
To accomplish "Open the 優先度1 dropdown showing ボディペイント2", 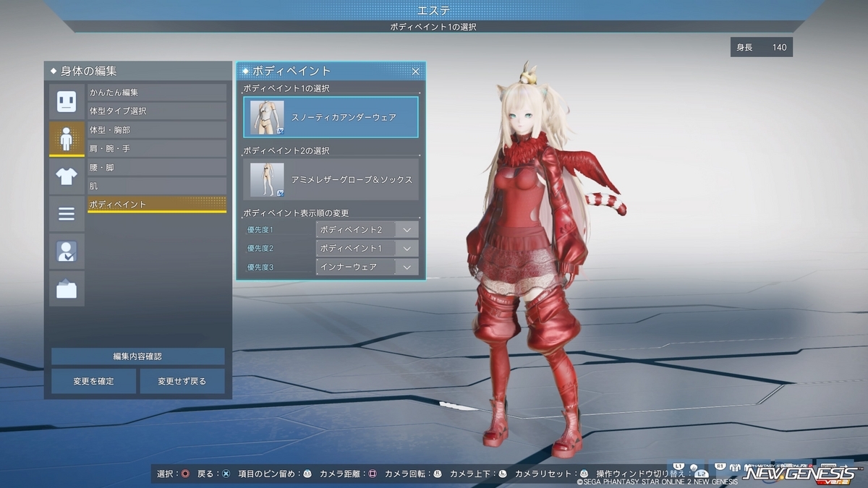I will [367, 229].
